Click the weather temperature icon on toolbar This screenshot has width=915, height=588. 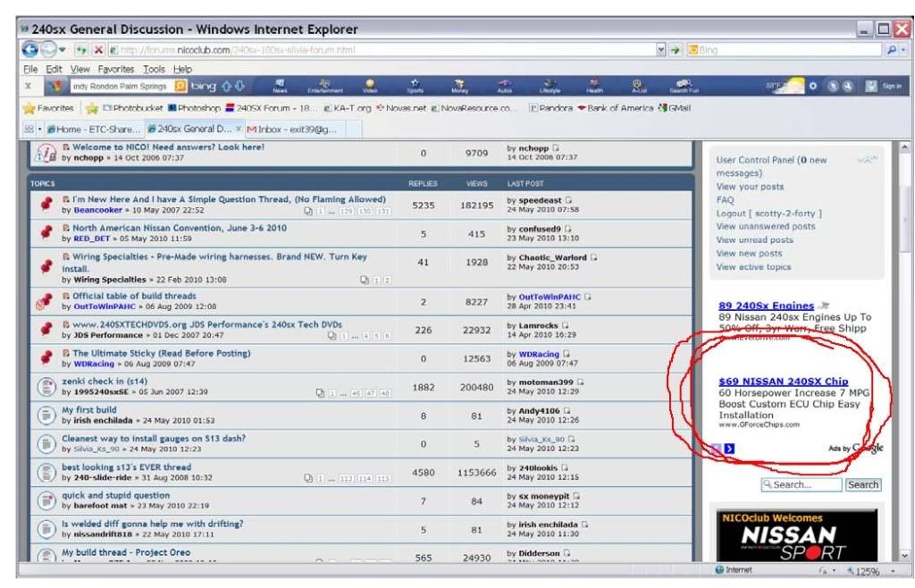tap(785, 87)
